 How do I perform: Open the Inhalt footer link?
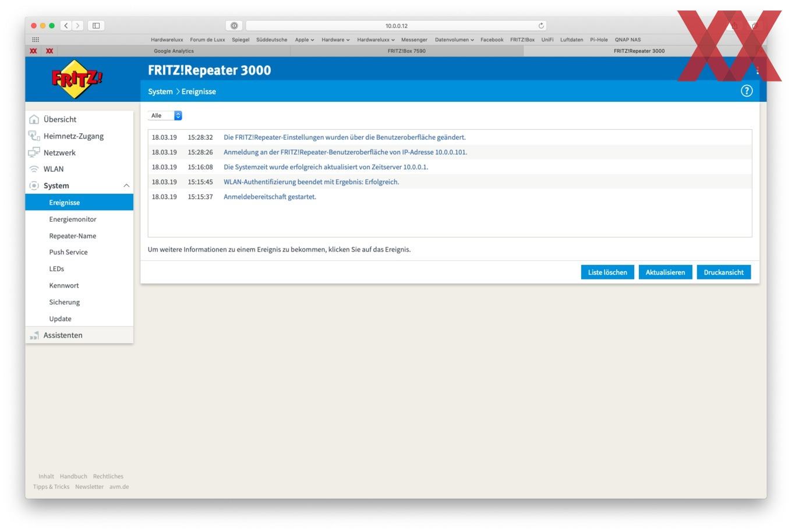pyautogui.click(x=46, y=476)
